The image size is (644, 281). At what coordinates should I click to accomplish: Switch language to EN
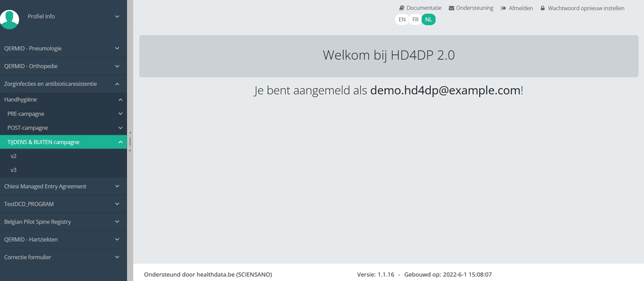pyautogui.click(x=402, y=19)
